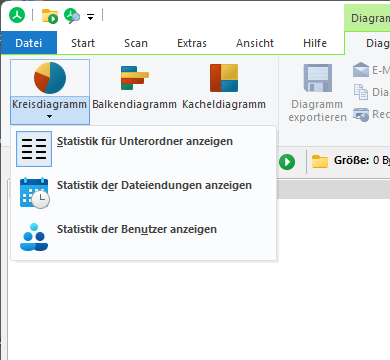Select Statistik der Benutzer anzeigen
390x360 pixels.
pyautogui.click(x=144, y=237)
